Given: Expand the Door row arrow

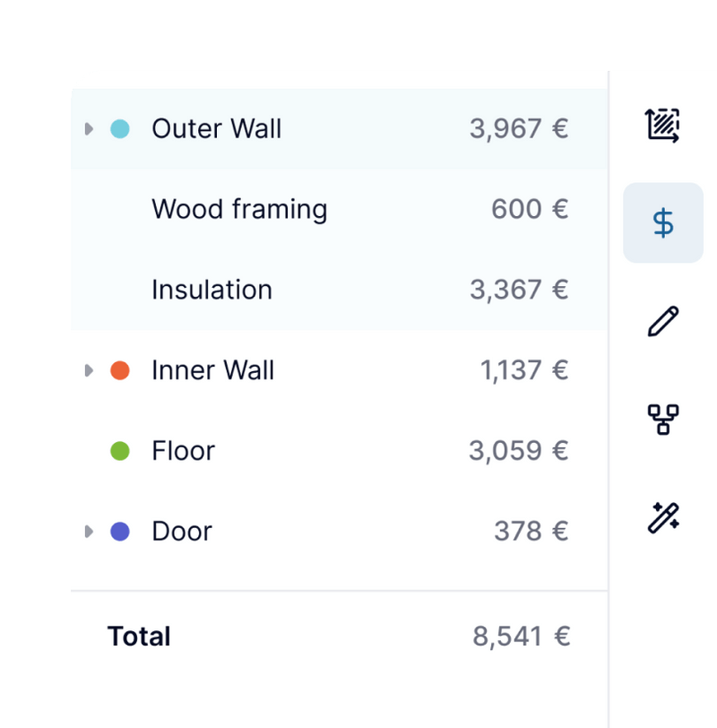Looking at the screenshot, I should pos(89,532).
